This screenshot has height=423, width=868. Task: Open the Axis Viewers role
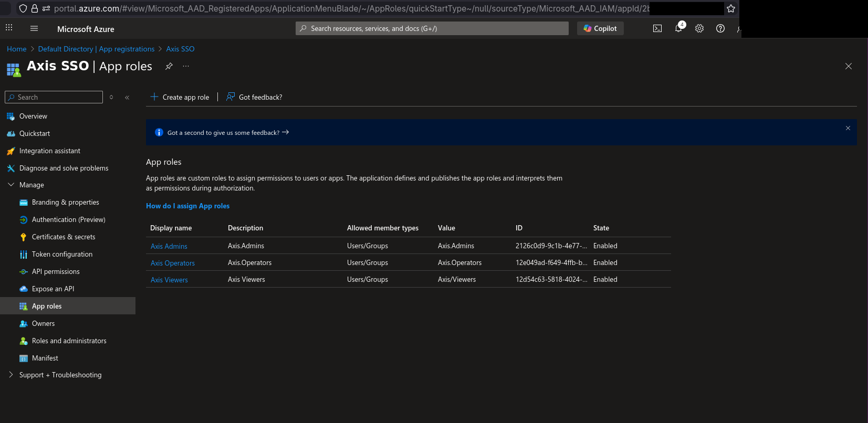pyautogui.click(x=169, y=280)
